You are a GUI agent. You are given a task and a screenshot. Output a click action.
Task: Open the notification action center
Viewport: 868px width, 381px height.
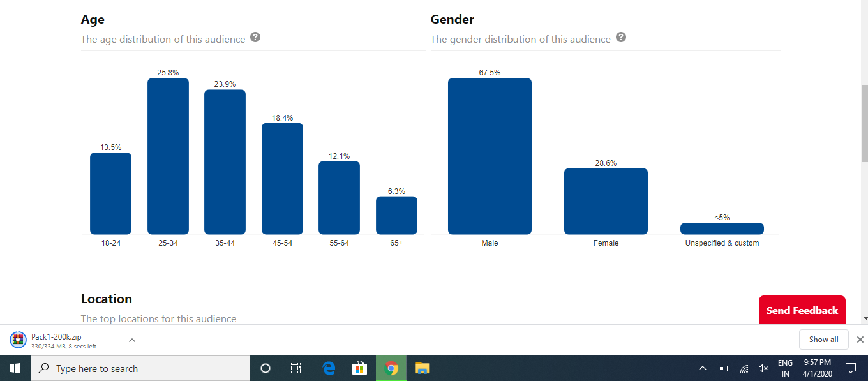(x=850, y=368)
